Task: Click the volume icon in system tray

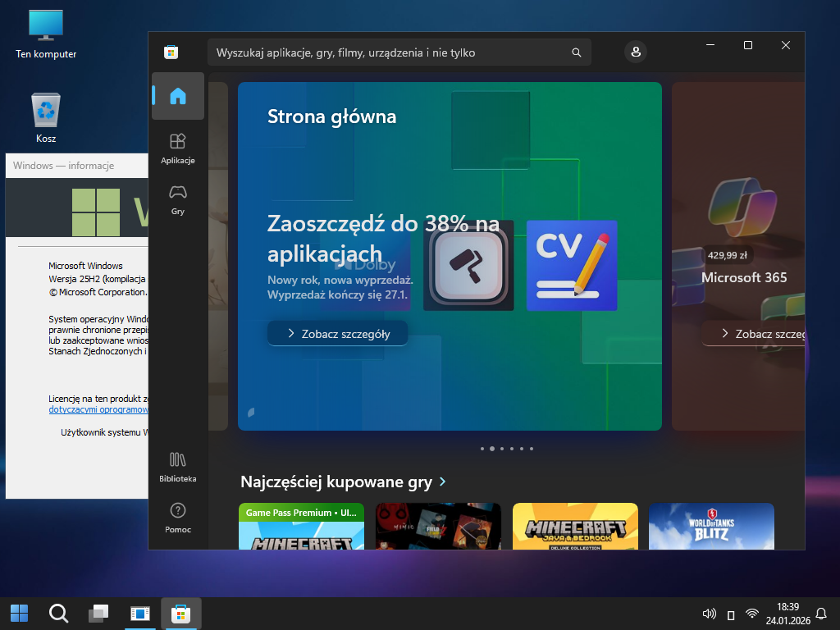Action: 710,614
